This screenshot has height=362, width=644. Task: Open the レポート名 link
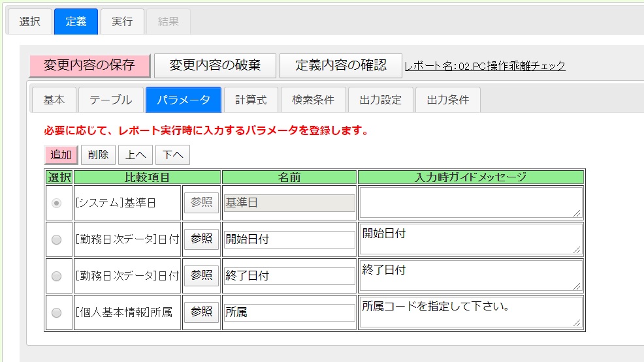485,66
